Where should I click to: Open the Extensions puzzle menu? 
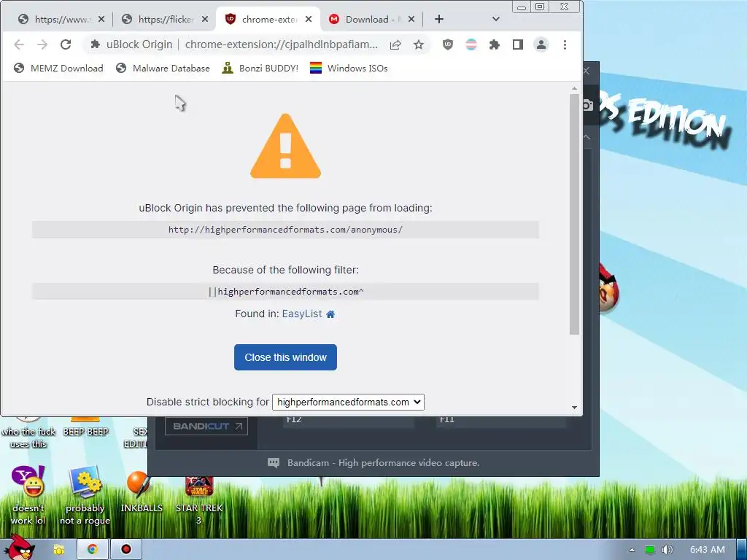(495, 44)
